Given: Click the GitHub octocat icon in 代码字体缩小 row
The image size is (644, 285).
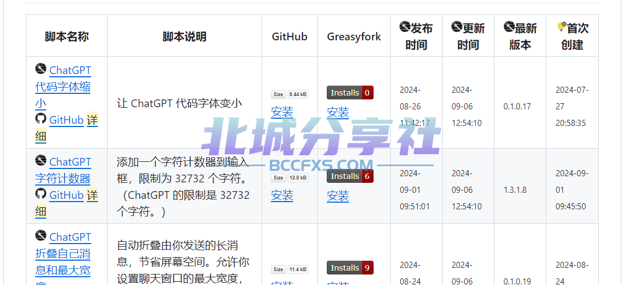Looking at the screenshot, I should pos(41,119).
